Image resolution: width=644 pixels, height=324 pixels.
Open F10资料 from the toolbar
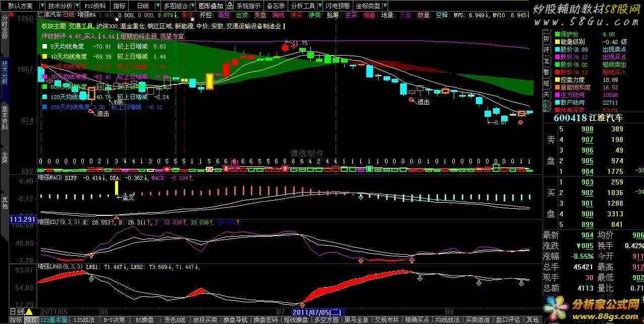(x=95, y=6)
